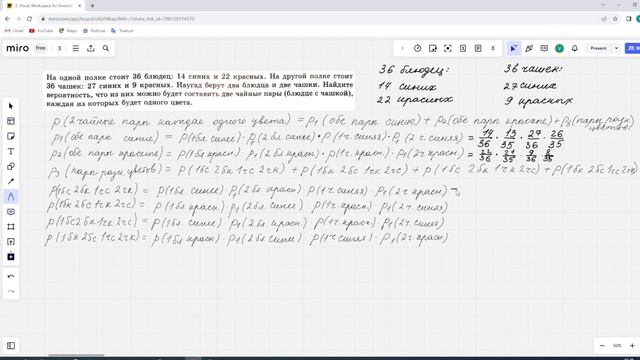Open a new browser tab
The height and width of the screenshot is (360, 640).
pyautogui.click(x=92, y=6)
